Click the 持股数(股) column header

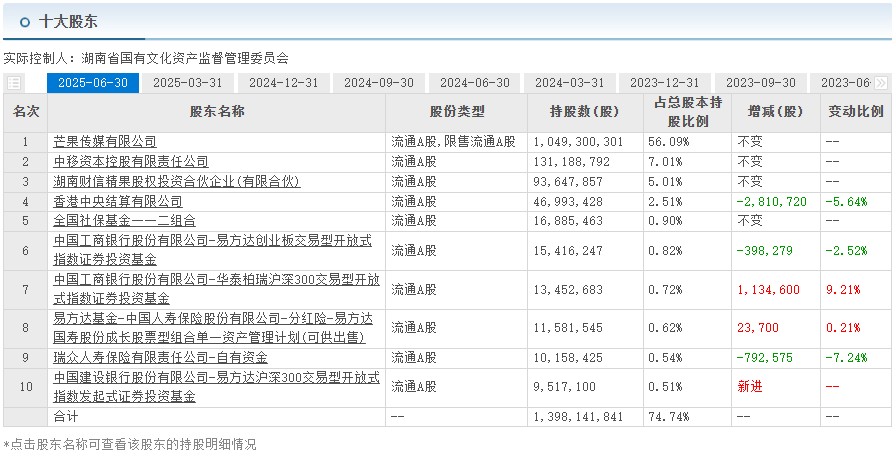[x=585, y=113]
